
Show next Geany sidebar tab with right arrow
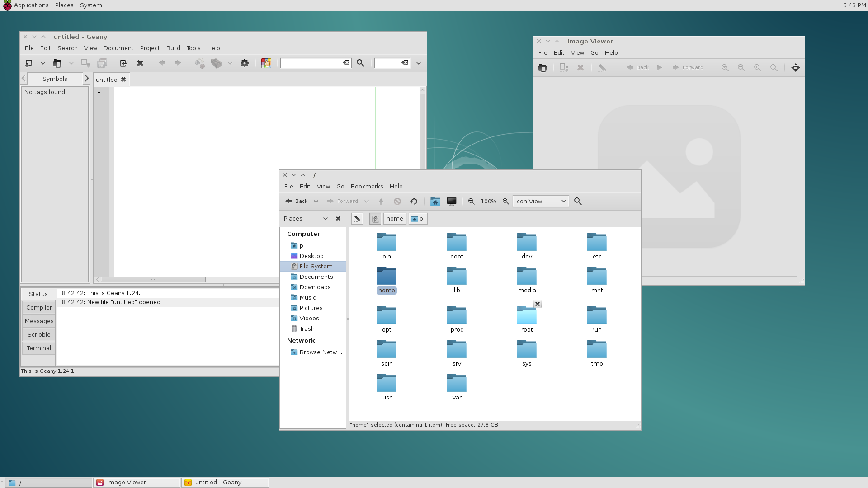pyautogui.click(x=86, y=79)
